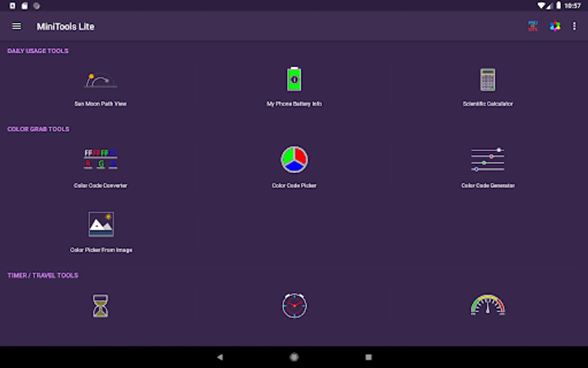Click the Sun Moon Path View label
This screenshot has height=368, width=588.
(x=100, y=104)
